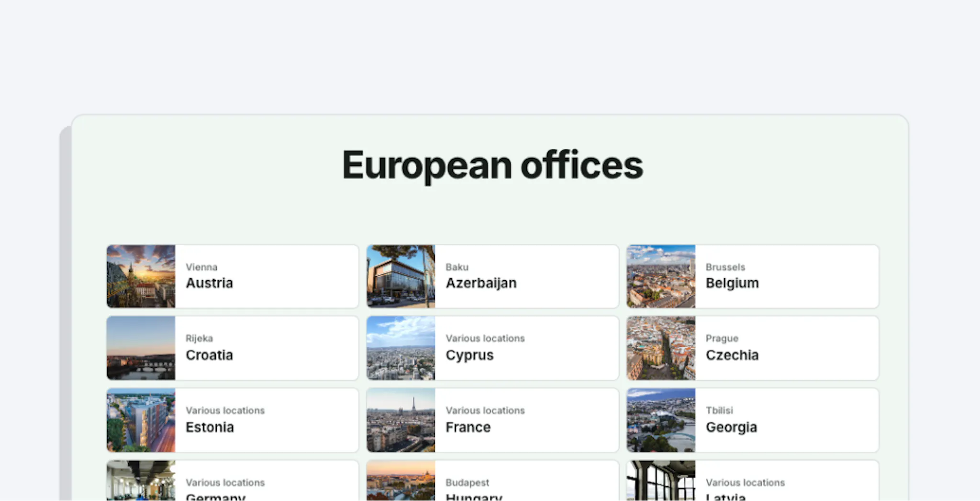Click the Germany office interior thumbnail
The height and width of the screenshot is (501, 980).
point(141,481)
